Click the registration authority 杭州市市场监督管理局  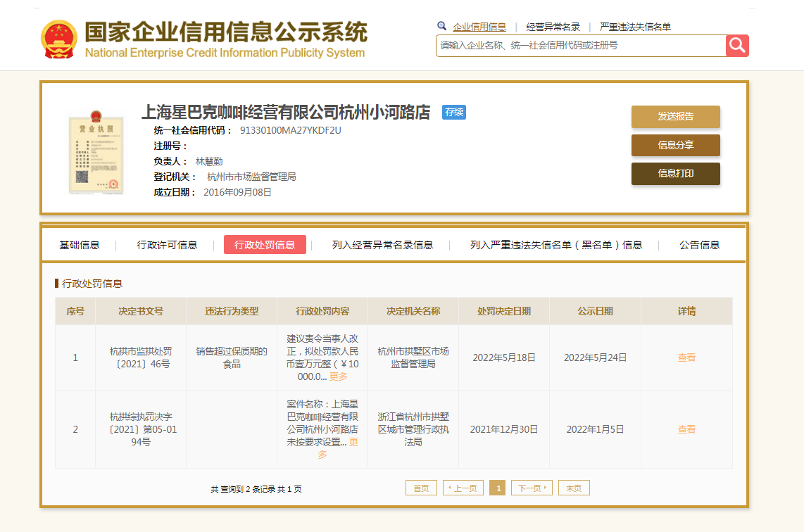tap(251, 177)
